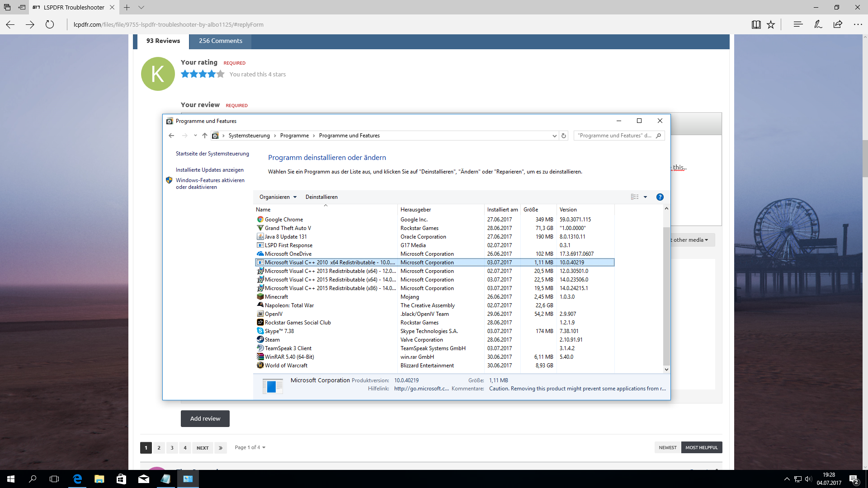Go up one folder level arrow
This screenshot has height=488, width=868.
(205, 136)
